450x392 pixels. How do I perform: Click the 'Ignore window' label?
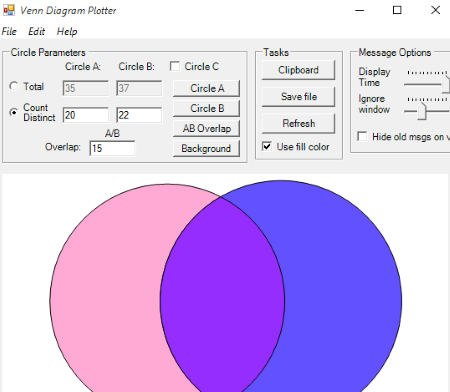click(374, 104)
